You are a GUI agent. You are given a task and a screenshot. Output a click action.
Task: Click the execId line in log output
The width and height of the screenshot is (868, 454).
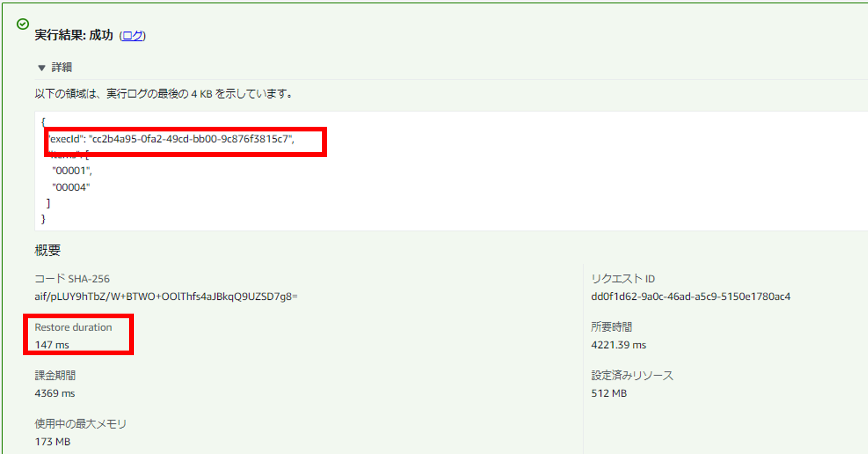pos(171,139)
